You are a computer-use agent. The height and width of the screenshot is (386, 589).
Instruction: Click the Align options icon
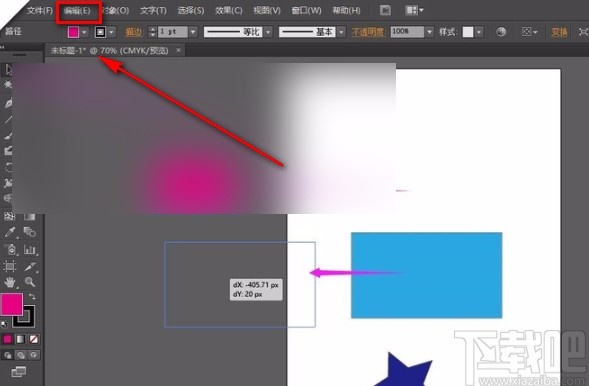click(526, 32)
